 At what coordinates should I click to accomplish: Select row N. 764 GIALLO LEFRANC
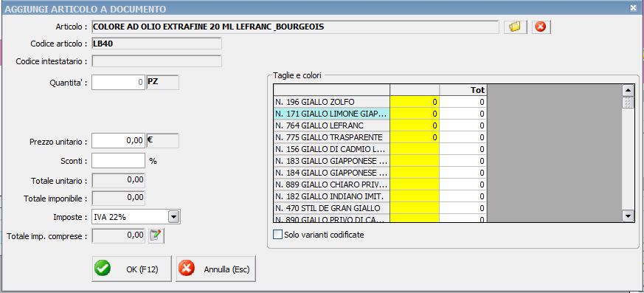(331, 125)
